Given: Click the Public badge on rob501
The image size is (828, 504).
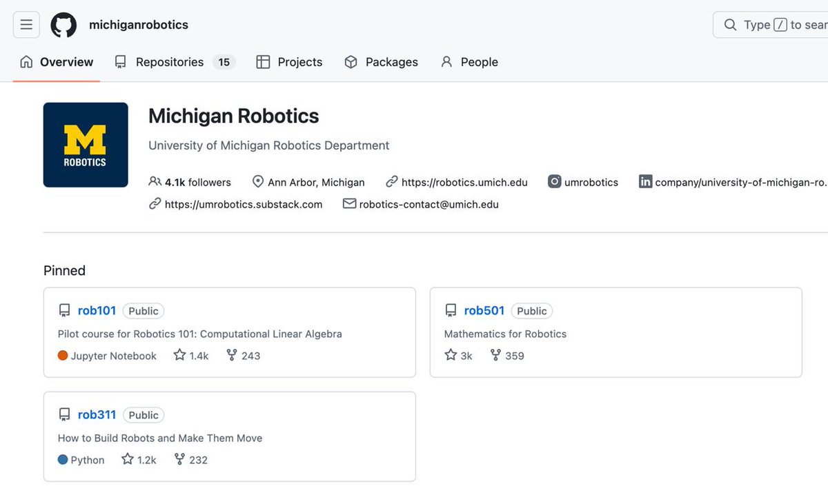Looking at the screenshot, I should click(x=532, y=311).
